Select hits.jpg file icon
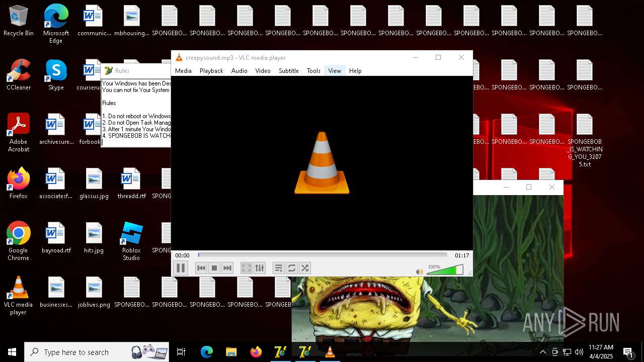The height and width of the screenshot is (362, 644). click(x=94, y=238)
